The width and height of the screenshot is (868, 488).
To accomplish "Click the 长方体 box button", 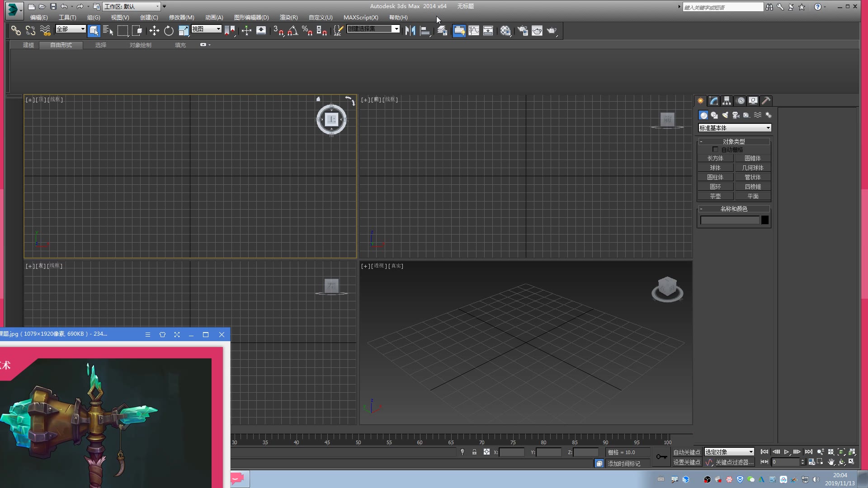I will pos(715,158).
